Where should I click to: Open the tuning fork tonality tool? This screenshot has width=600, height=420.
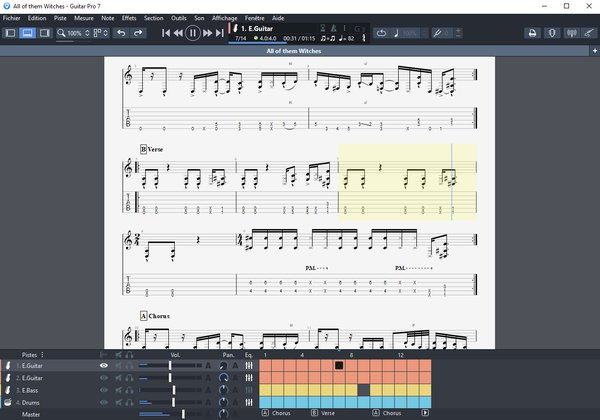pyautogui.click(x=437, y=33)
